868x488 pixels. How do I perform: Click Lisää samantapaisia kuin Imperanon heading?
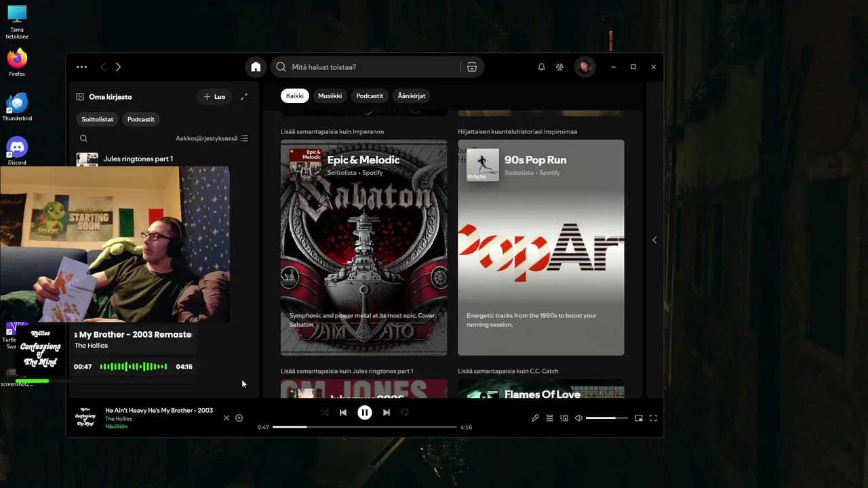click(332, 131)
